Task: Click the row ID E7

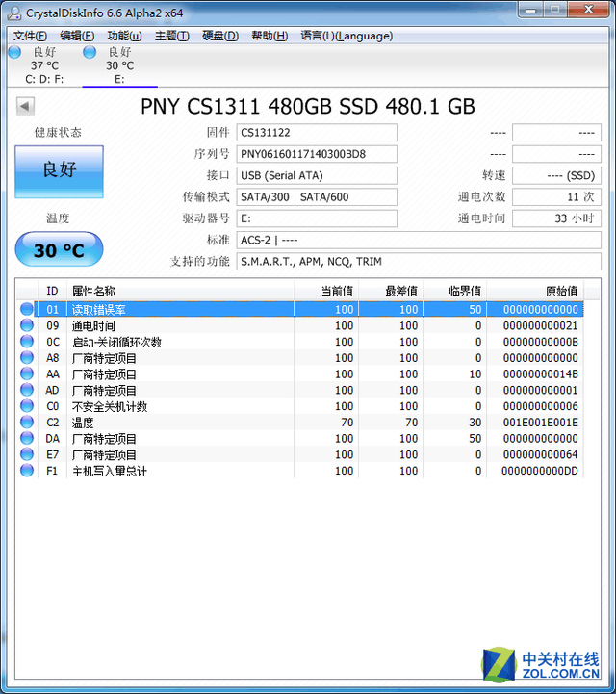Action: (52, 454)
